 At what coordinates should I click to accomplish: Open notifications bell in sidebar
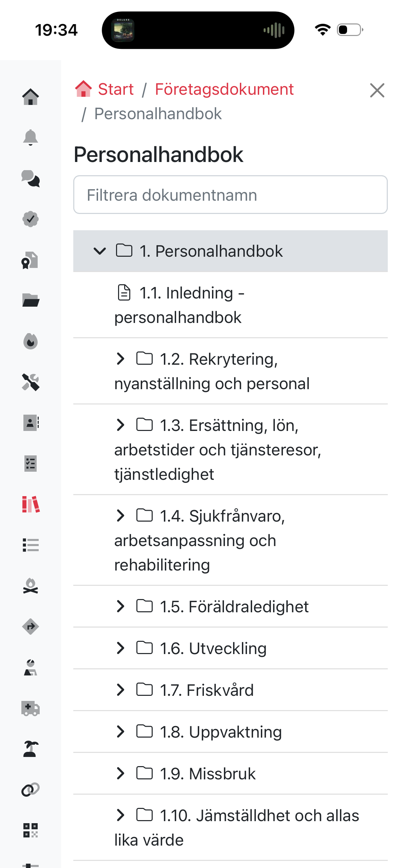(31, 138)
